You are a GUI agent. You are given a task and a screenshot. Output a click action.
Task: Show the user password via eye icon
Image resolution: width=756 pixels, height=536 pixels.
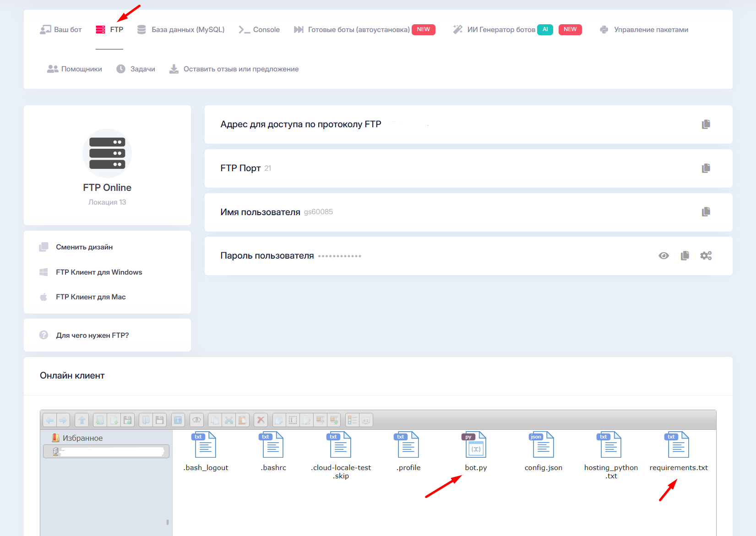(664, 255)
